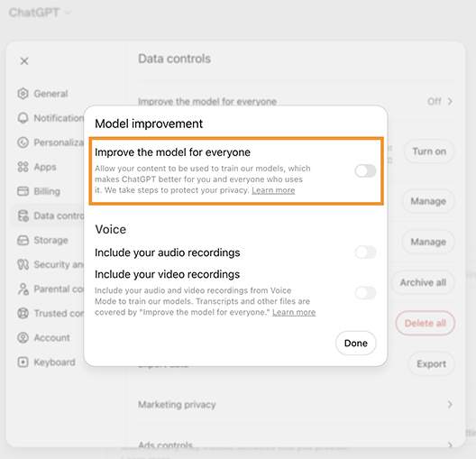This screenshot has height=459, width=476.
Task: Open the Keyboard settings tab
Action: pos(47,363)
